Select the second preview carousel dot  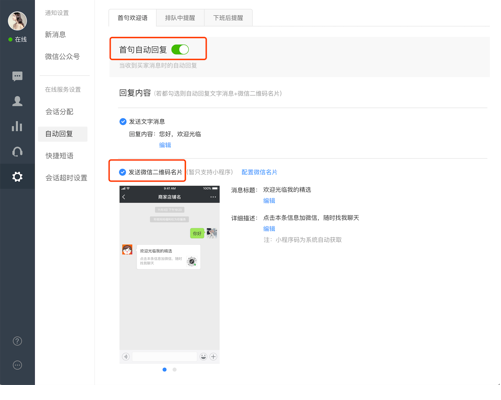tap(174, 369)
